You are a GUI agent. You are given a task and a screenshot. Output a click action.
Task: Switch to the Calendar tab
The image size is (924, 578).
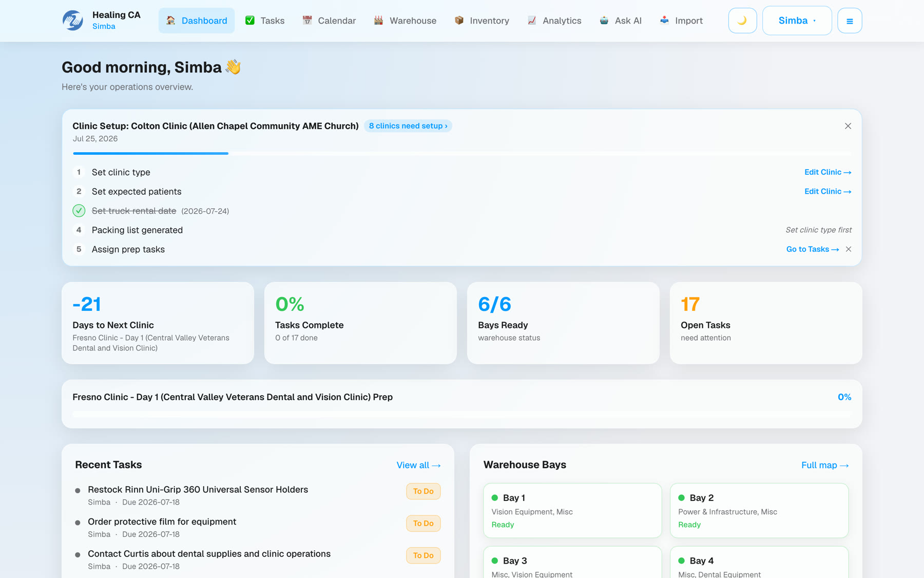(329, 21)
